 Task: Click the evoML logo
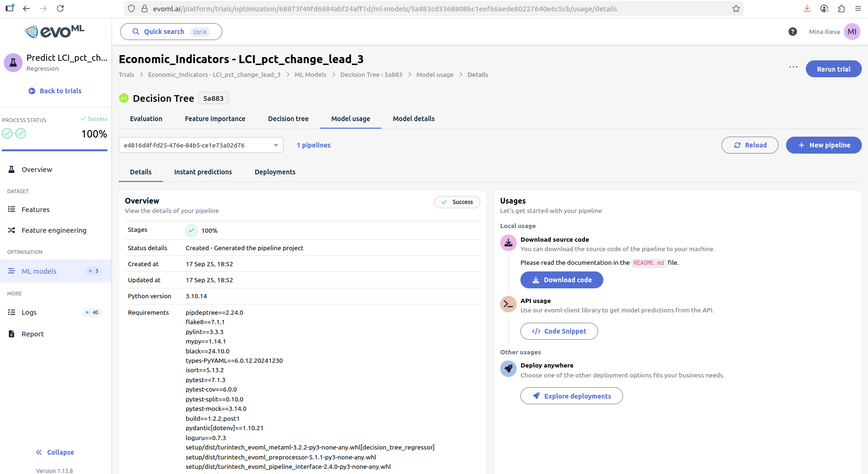(55, 32)
